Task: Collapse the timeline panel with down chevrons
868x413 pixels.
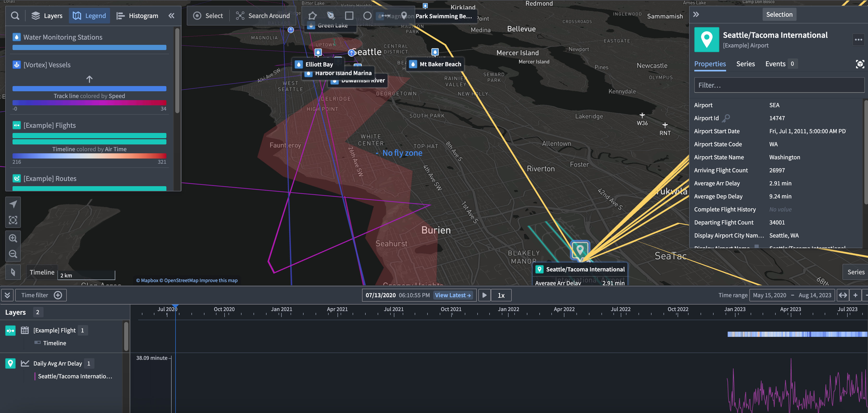Action: coord(7,295)
